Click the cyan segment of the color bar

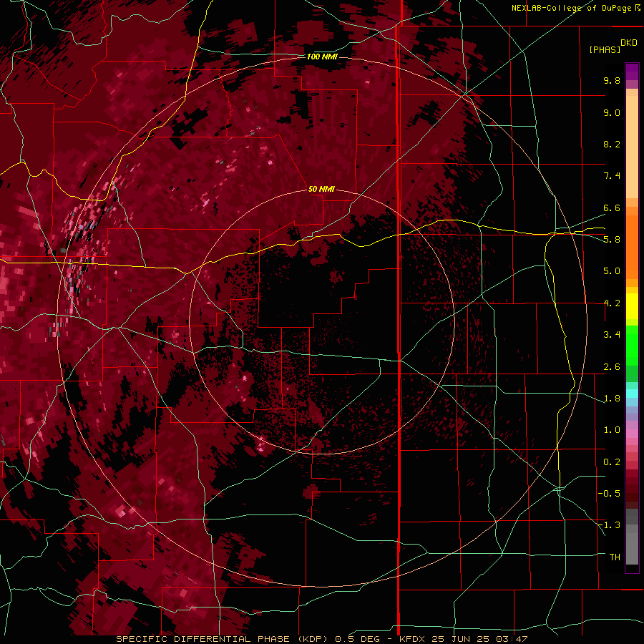tap(632, 394)
